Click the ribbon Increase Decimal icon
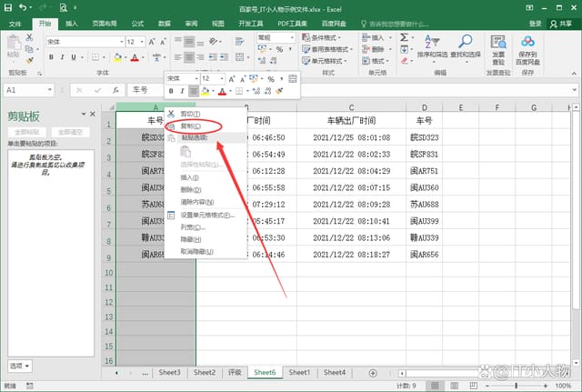Screen dimensions: 582x392 point(262,60)
